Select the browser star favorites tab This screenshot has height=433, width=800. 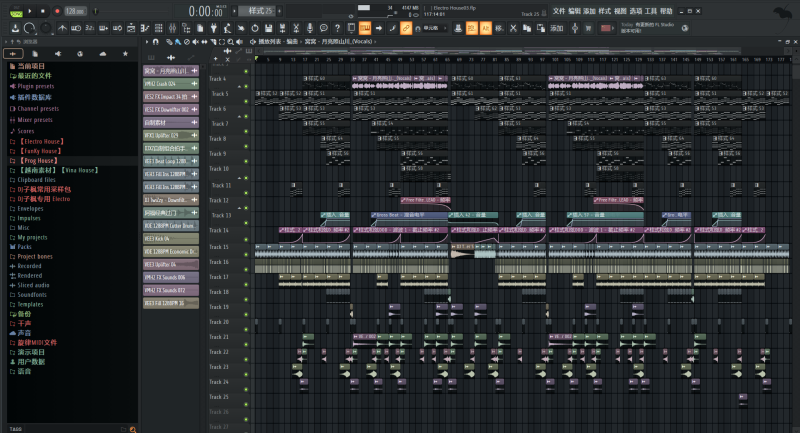tap(125, 53)
